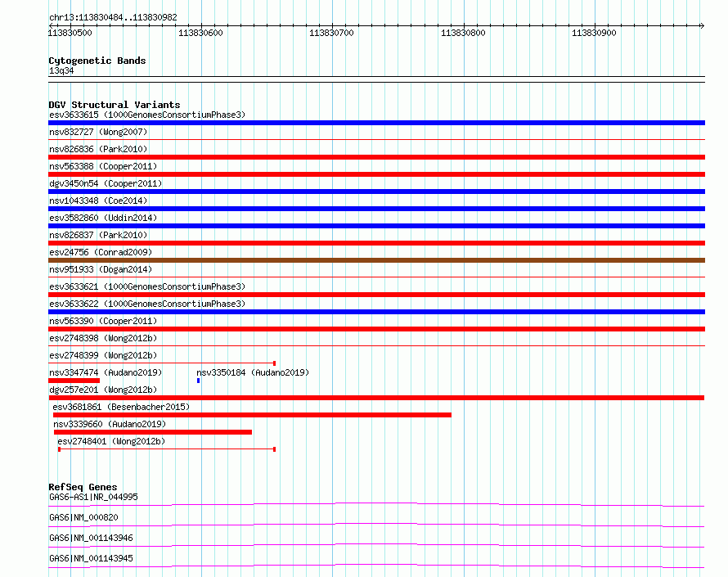Viewport: 728px width, 577px height.
Task: Click the magenta line under GAS6-AS1|NR_044995
Action: click(376, 504)
